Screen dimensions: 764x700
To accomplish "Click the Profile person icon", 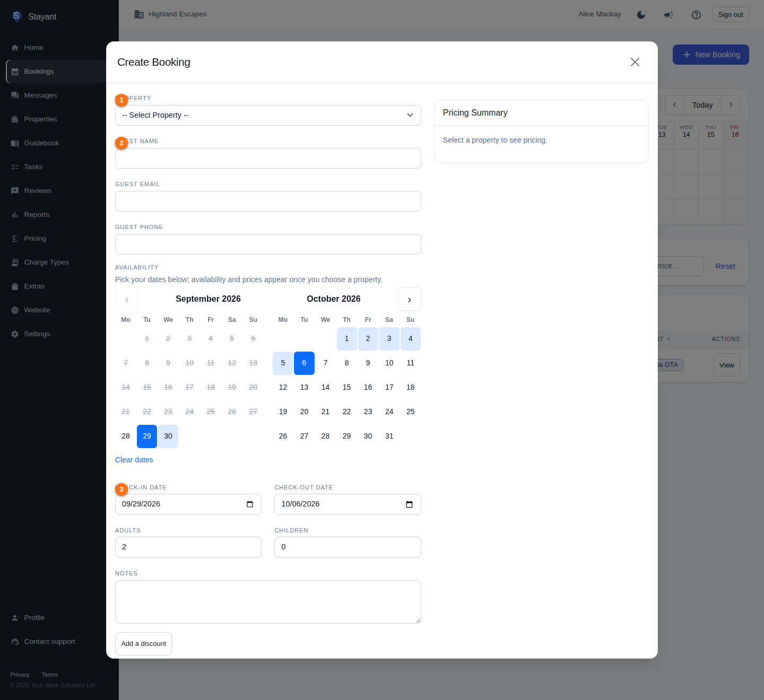I will (15, 618).
